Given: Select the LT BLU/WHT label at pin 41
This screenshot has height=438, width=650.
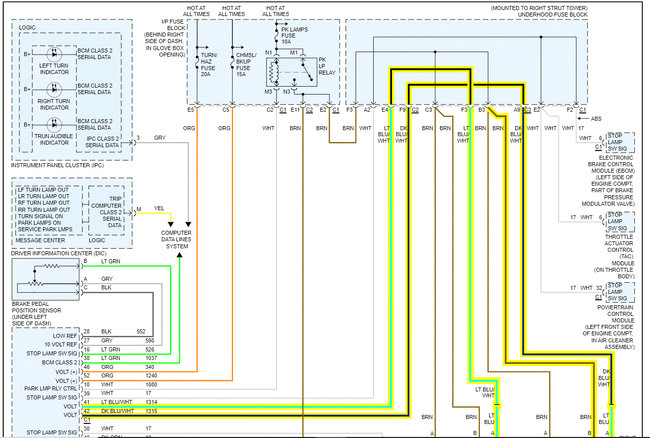Looking at the screenshot, I should 116,402.
